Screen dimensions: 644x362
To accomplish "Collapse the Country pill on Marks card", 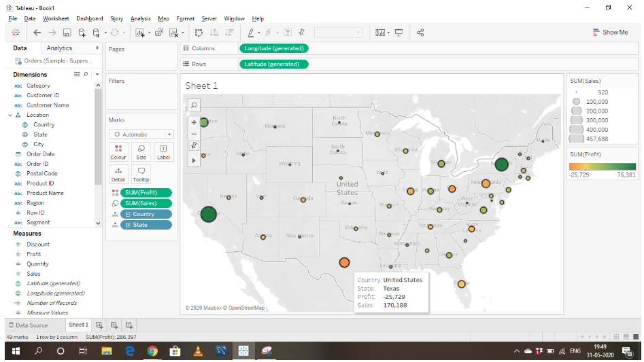I will (129, 214).
